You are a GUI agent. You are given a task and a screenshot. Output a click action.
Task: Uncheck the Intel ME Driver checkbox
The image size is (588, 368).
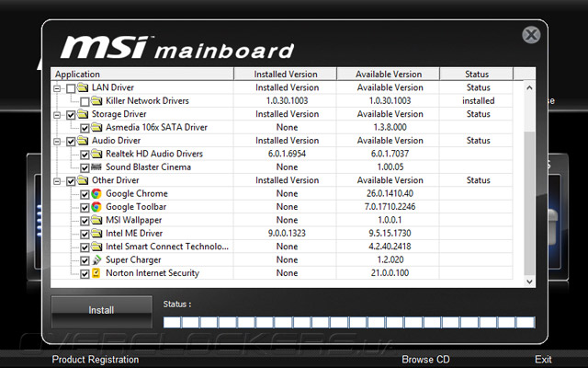click(x=85, y=235)
